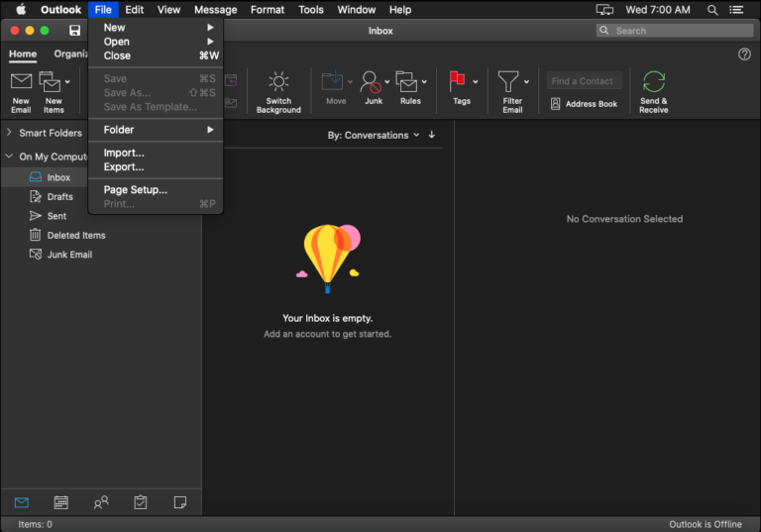Switch to Tasks view icon
The width and height of the screenshot is (761, 532).
(x=141, y=502)
